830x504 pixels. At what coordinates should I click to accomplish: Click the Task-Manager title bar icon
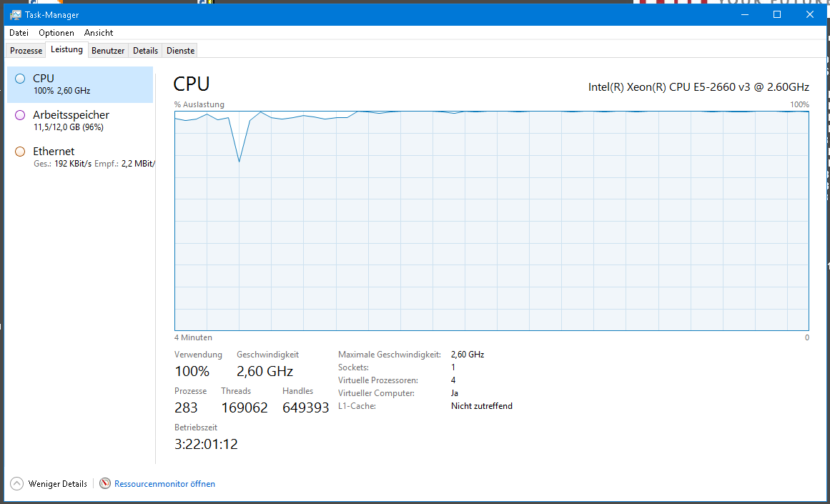pyautogui.click(x=15, y=14)
